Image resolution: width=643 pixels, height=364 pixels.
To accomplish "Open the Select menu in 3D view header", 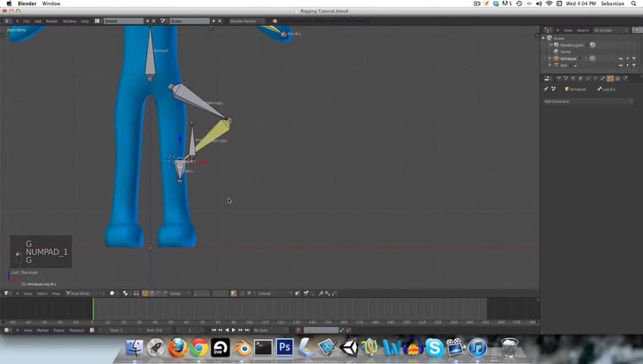I will point(42,293).
